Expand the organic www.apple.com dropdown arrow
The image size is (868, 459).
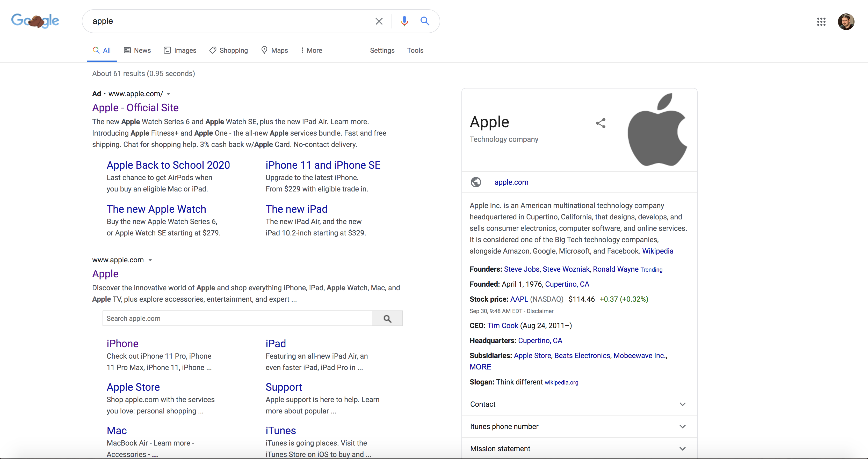pos(150,260)
